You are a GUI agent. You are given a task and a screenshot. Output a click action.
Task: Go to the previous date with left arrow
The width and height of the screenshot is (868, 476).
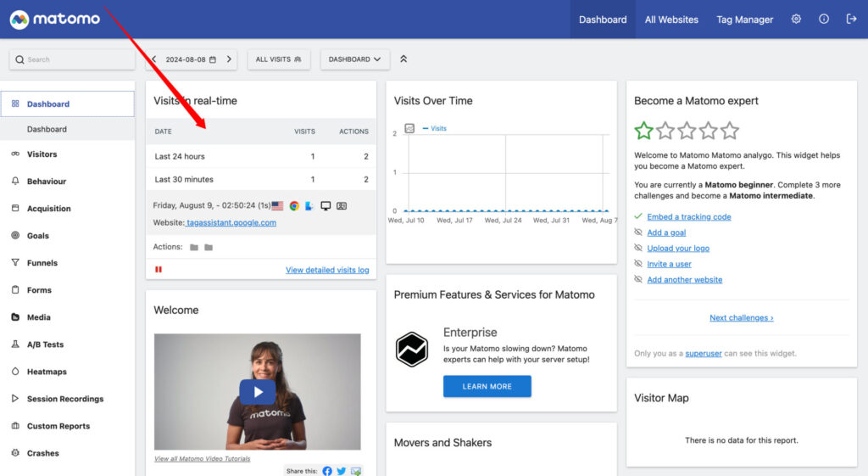[153, 59]
